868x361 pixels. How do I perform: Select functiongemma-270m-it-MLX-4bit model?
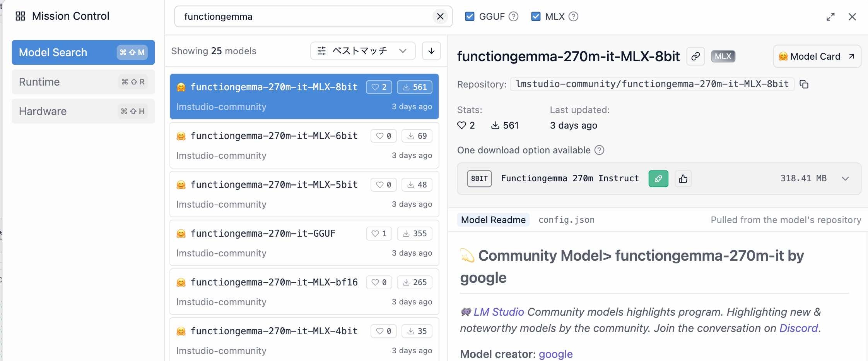304,340
